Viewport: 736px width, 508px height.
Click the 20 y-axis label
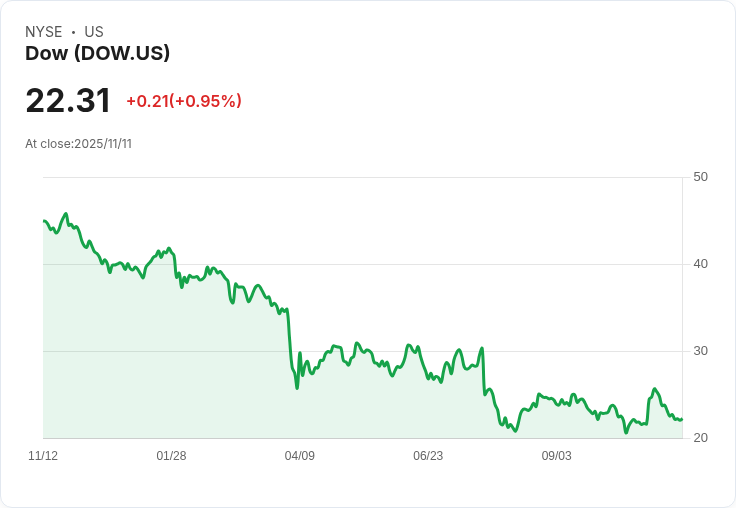click(700, 438)
